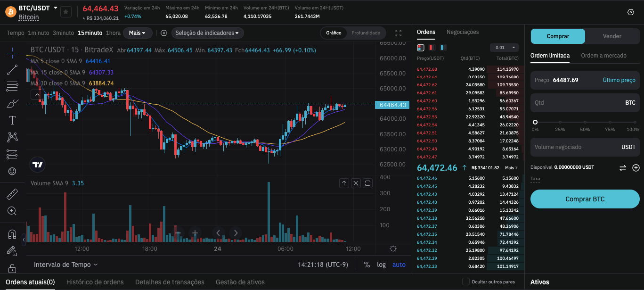644x290 pixels.
Task: Expand the Intervalo de Tempo dropdown
Action: (x=65, y=265)
